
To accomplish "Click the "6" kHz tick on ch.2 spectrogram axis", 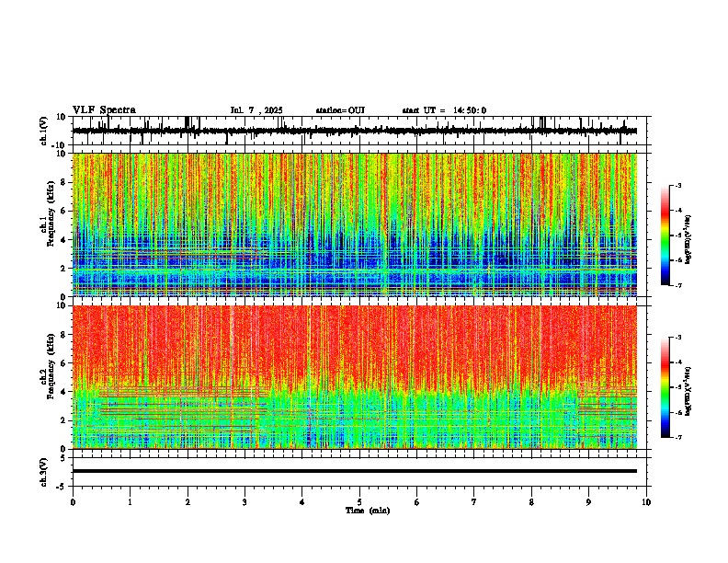I will click(x=64, y=363).
